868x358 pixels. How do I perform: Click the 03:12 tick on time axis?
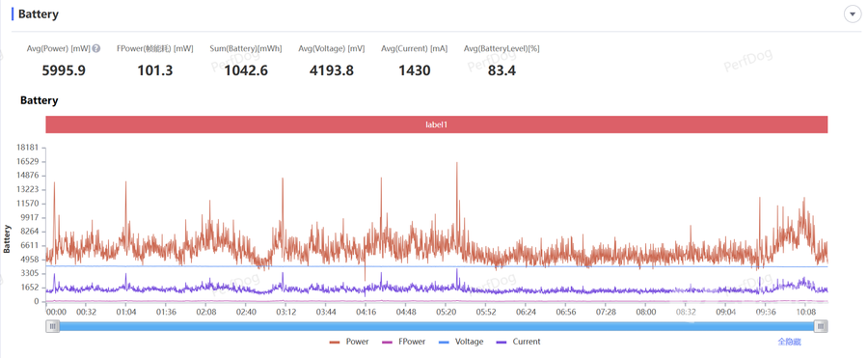(285, 312)
